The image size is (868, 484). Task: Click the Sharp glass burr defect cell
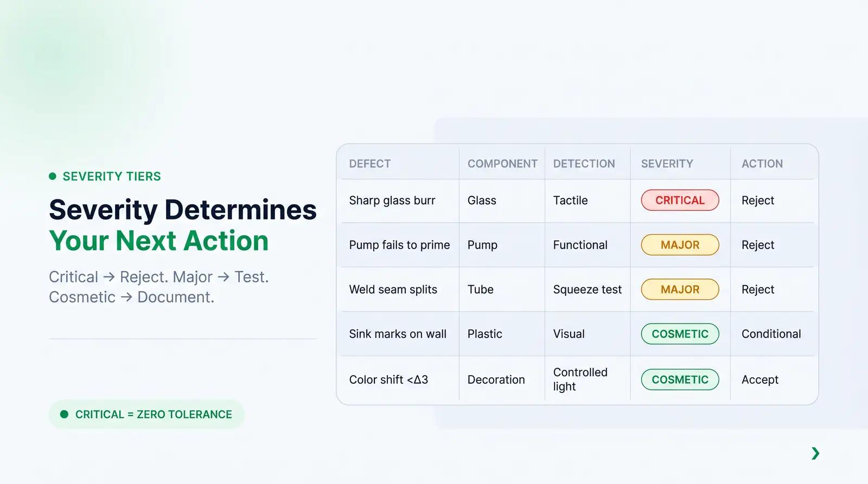coord(392,201)
